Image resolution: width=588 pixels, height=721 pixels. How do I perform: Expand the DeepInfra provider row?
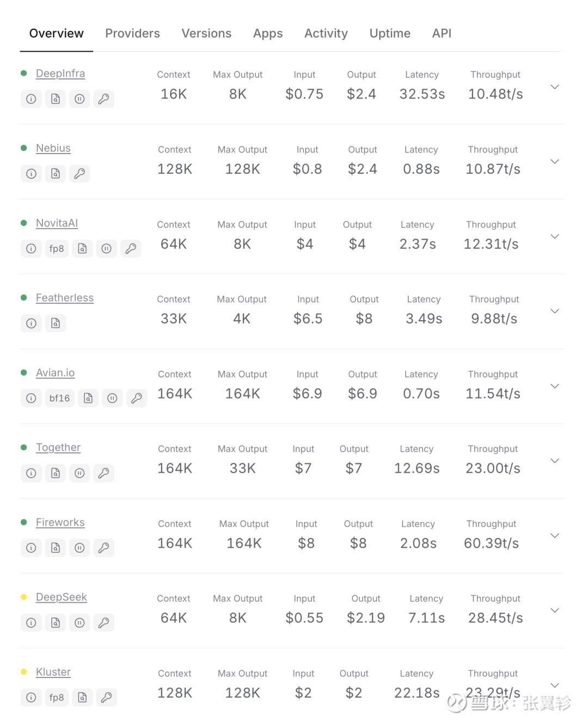555,87
